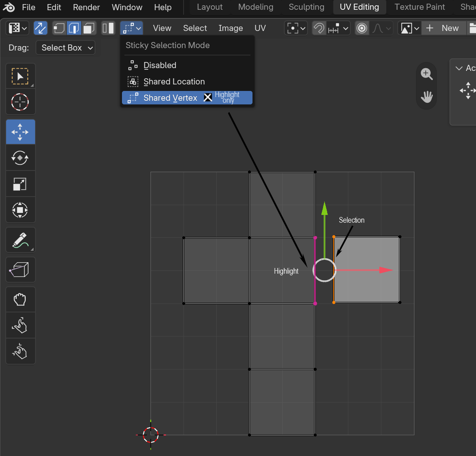Toggle UV sync selection
476x456 pixels.
40,28
